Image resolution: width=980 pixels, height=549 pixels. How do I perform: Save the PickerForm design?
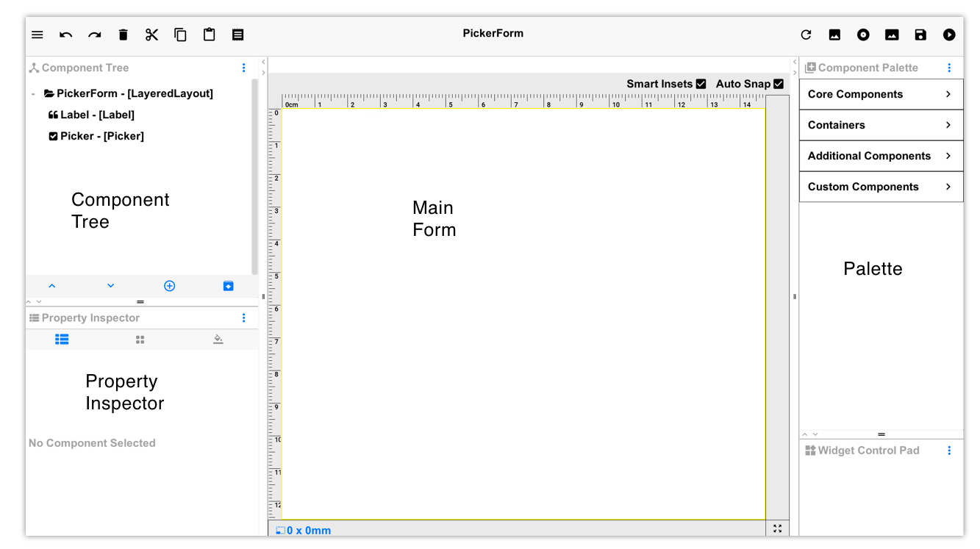coord(920,34)
